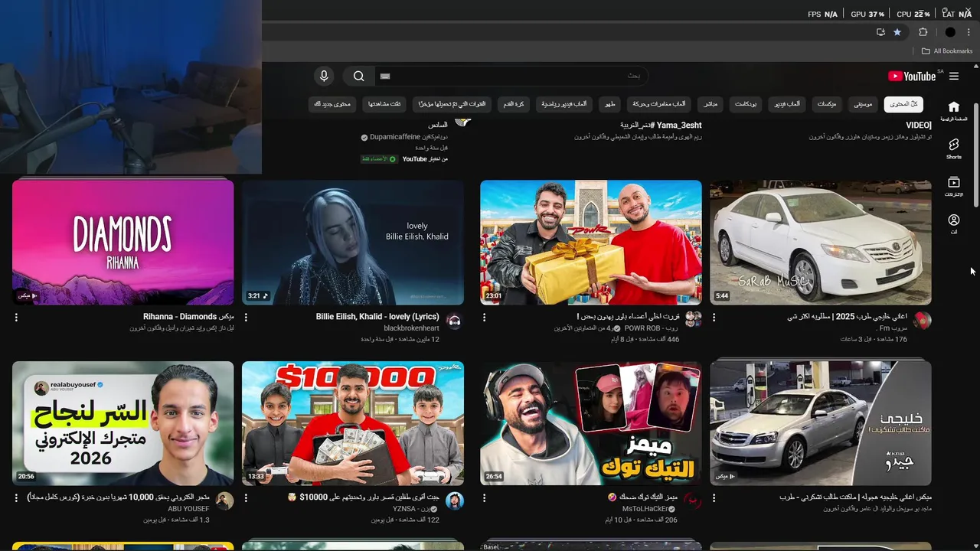Open options for ميكس اغاني خليجيه mix
The image size is (980, 551).
point(714,497)
